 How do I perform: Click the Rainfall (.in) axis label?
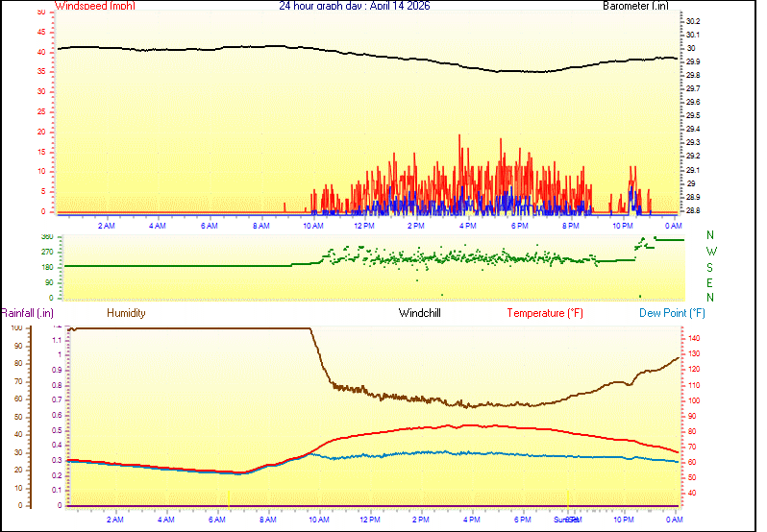coord(27,313)
